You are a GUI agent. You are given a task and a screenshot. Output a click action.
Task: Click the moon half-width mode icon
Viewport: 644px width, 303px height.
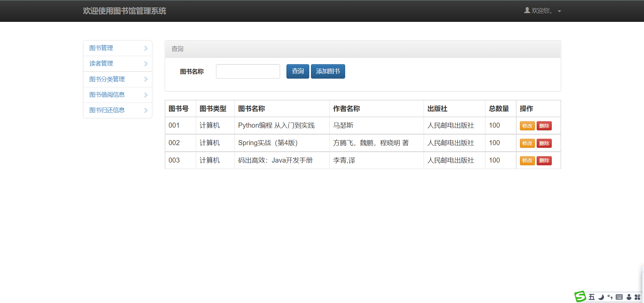(x=601, y=297)
